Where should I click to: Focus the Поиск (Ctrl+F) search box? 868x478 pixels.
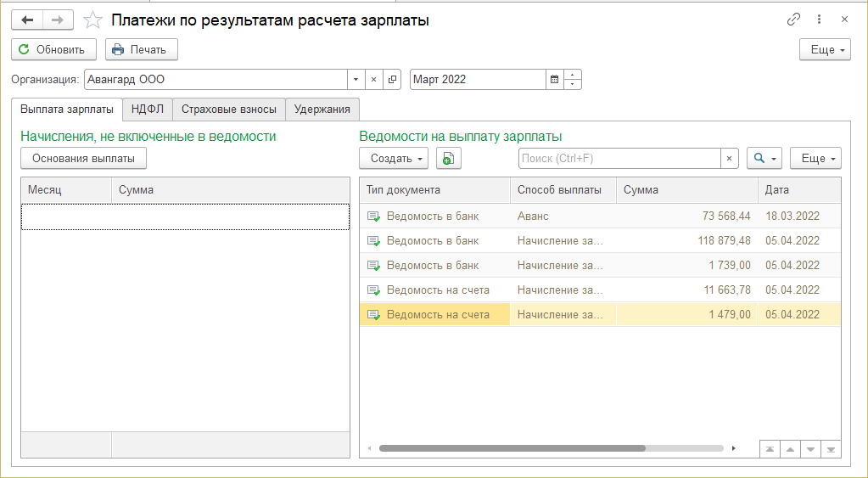point(619,158)
